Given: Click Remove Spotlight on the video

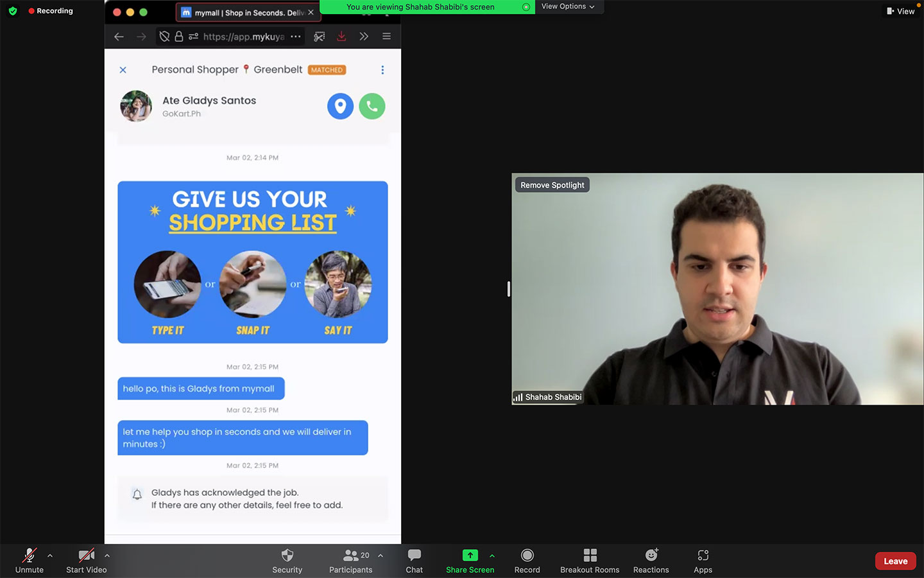Looking at the screenshot, I should [x=552, y=185].
